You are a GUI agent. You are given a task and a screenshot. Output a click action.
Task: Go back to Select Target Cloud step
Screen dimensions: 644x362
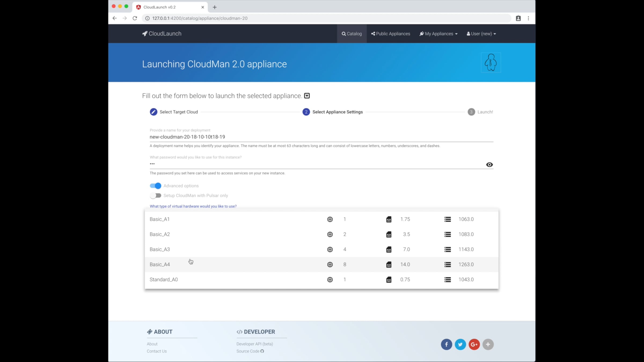[x=174, y=112]
